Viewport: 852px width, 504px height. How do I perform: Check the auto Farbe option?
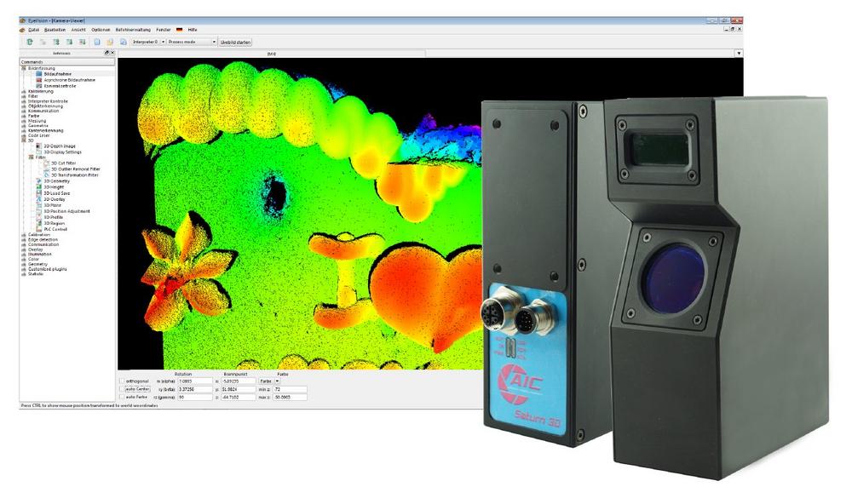click(121, 398)
